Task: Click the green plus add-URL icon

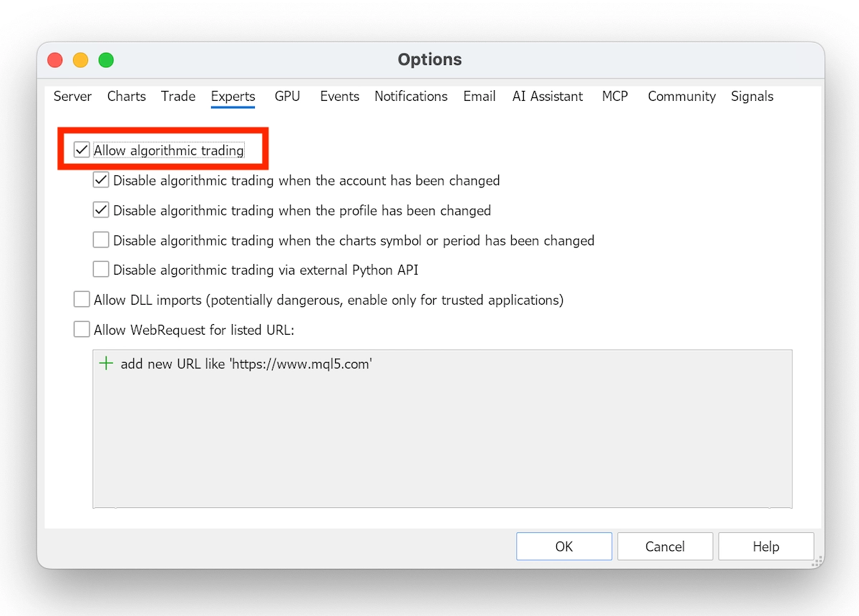Action: pos(106,363)
